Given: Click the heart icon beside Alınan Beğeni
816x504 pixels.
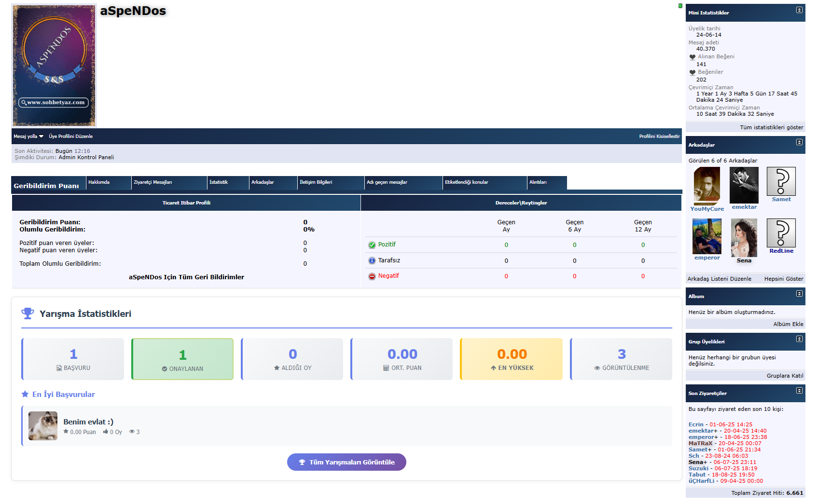Looking at the screenshot, I should 692,57.
